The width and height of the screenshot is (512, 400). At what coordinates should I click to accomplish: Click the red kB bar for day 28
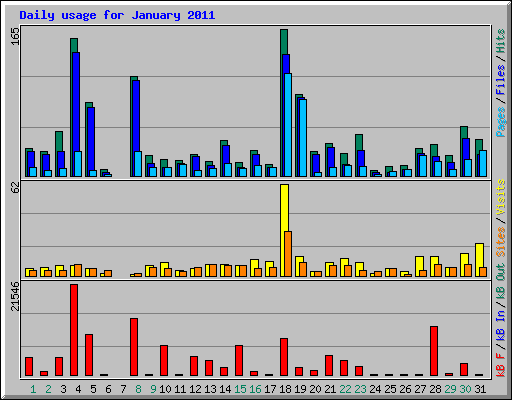(434, 351)
